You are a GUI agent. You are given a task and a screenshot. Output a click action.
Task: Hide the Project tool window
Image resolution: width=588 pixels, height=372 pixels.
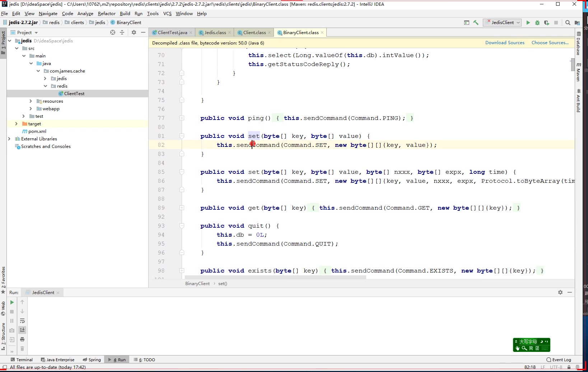(143, 32)
